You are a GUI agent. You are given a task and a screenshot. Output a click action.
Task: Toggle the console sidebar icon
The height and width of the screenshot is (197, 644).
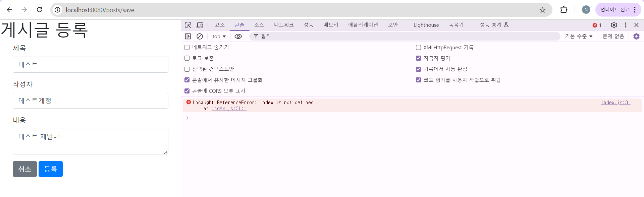(x=188, y=36)
